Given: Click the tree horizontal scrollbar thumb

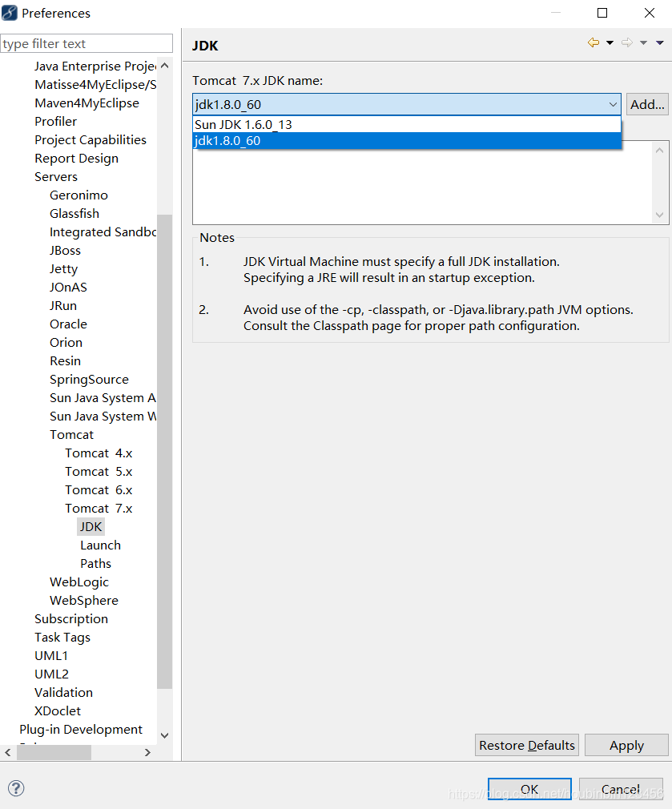Looking at the screenshot, I should pyautogui.click(x=54, y=752).
